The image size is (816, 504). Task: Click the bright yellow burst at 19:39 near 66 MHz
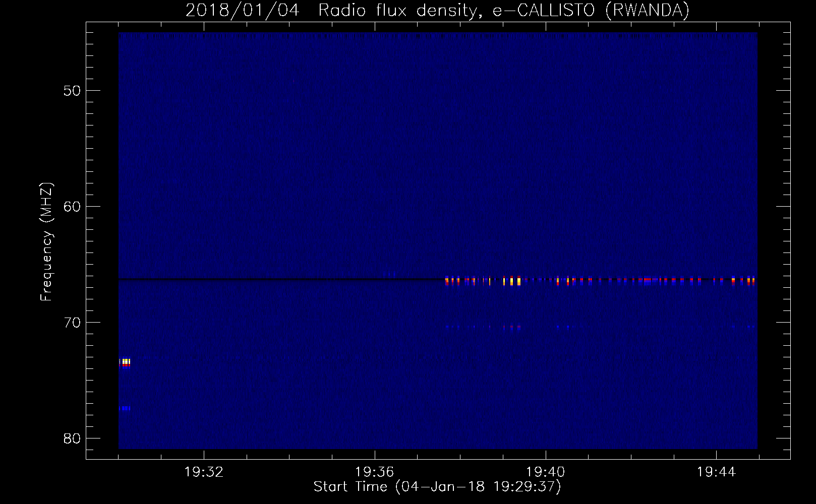coord(512,281)
